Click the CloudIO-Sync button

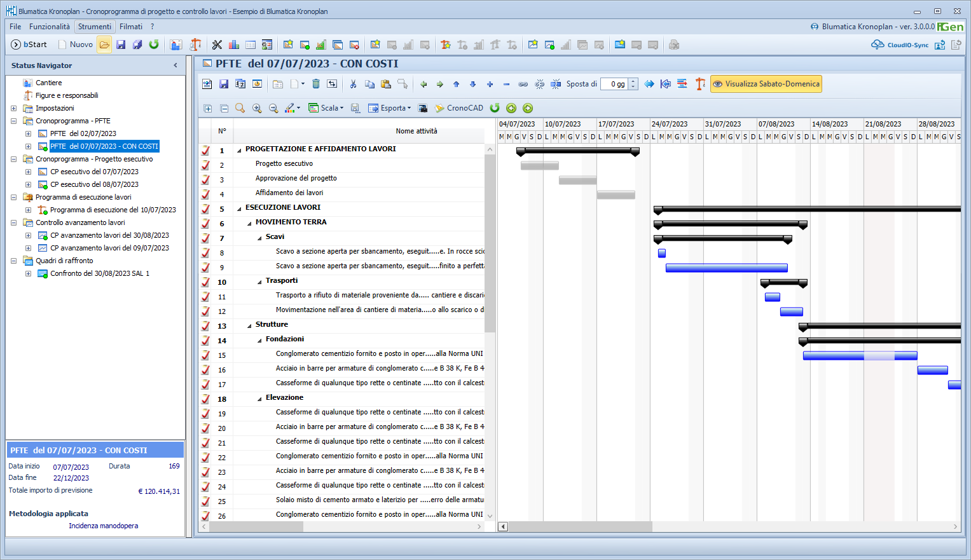[x=900, y=44]
